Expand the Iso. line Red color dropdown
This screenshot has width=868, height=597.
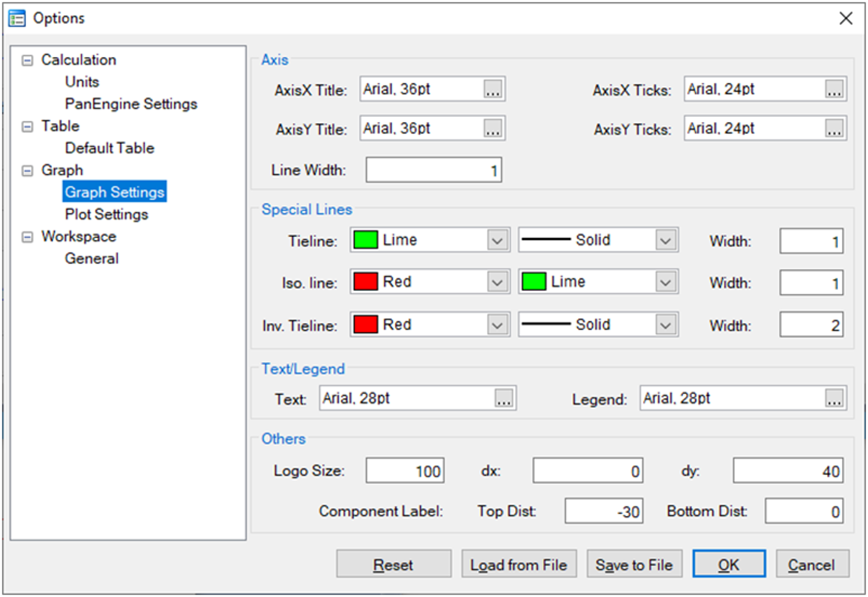pos(497,283)
